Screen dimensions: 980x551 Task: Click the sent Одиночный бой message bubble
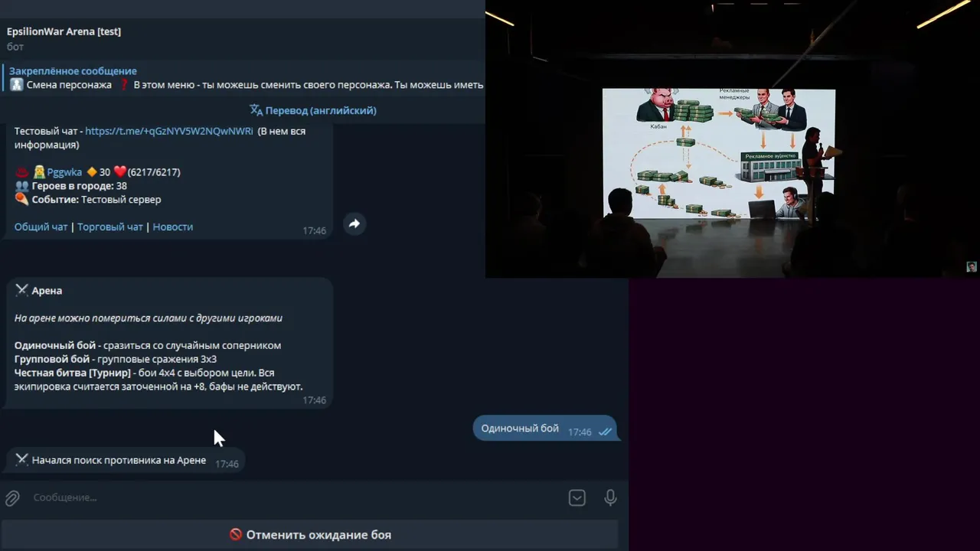[544, 429]
